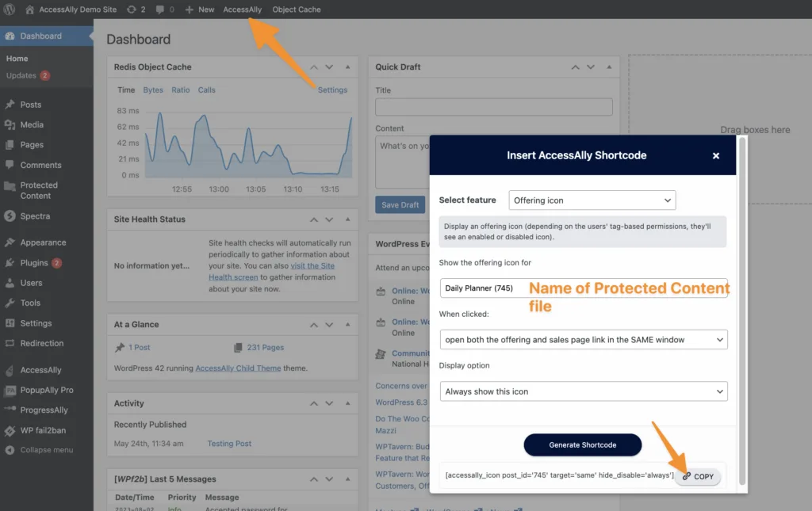This screenshot has width=812, height=511.
Task: Toggle the Redis Object Cache panel
Action: point(347,67)
